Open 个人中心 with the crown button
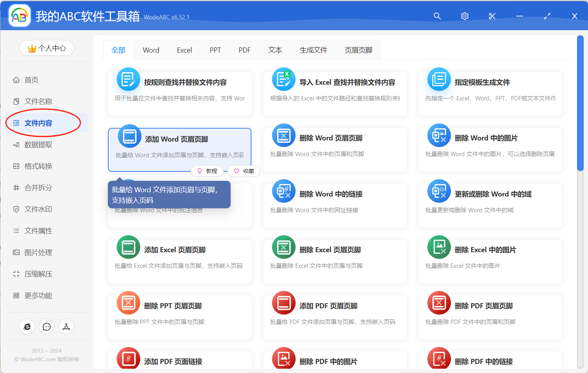Viewport: 588px width, 373px height. point(46,47)
